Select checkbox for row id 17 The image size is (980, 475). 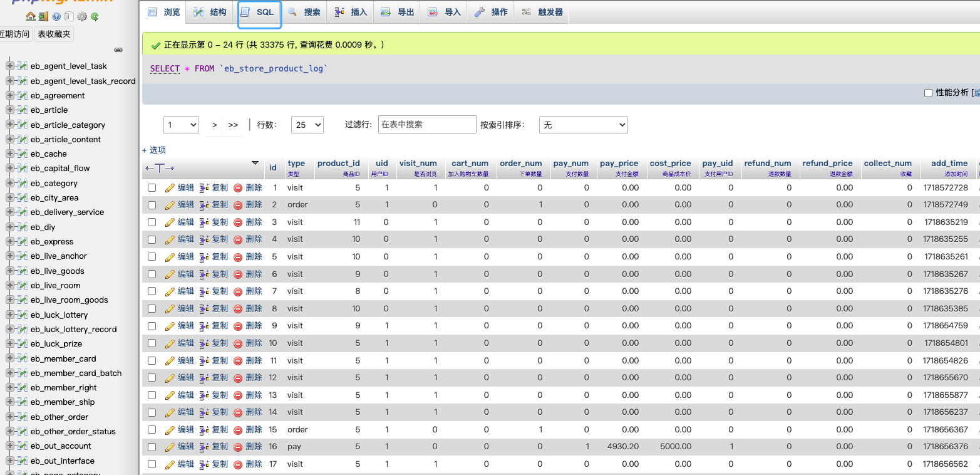pyautogui.click(x=152, y=464)
